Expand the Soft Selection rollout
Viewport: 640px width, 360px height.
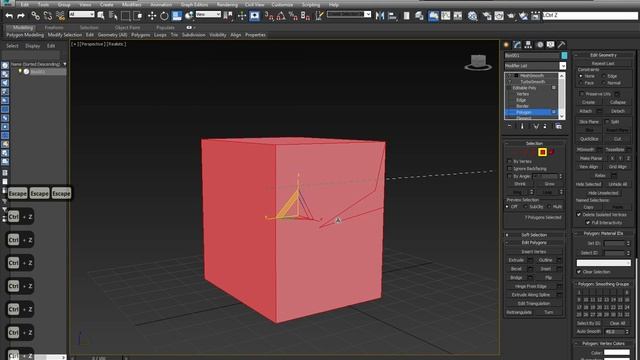[x=534, y=235]
